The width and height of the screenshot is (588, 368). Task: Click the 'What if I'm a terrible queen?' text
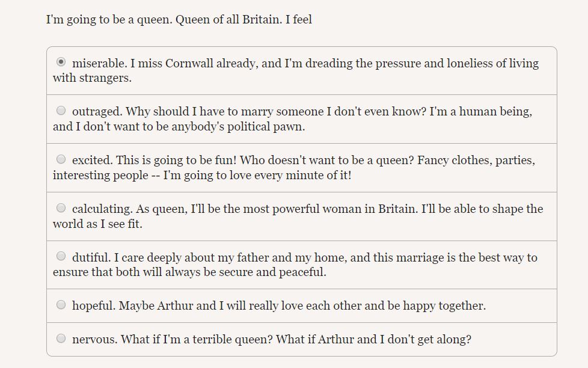(x=197, y=340)
